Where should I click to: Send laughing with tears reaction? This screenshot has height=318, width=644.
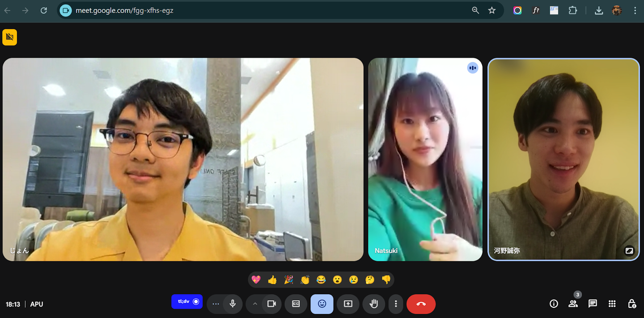point(321,280)
